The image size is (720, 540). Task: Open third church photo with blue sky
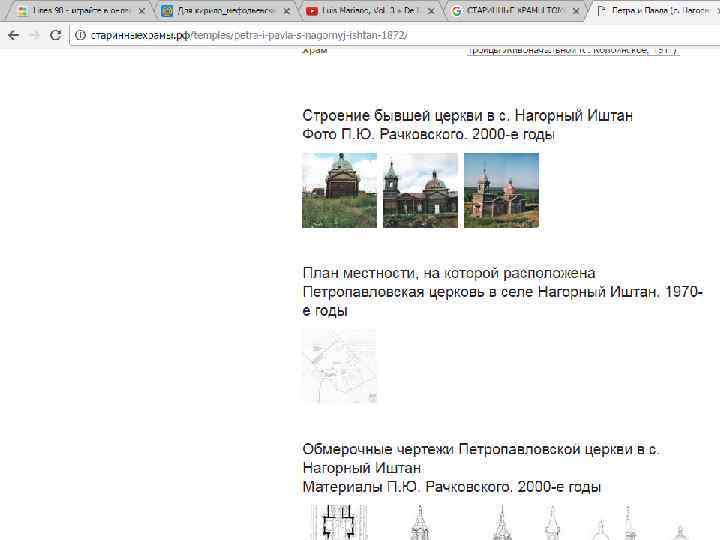click(501, 190)
